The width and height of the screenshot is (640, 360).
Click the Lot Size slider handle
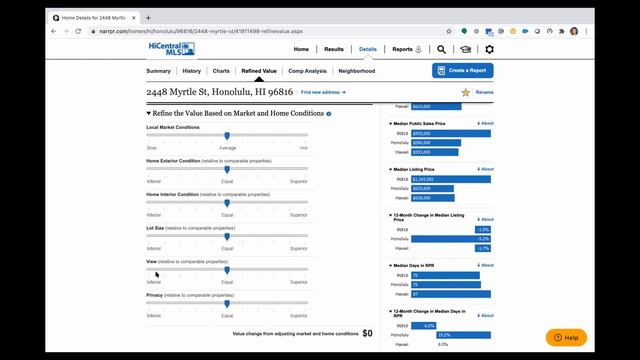227,236
